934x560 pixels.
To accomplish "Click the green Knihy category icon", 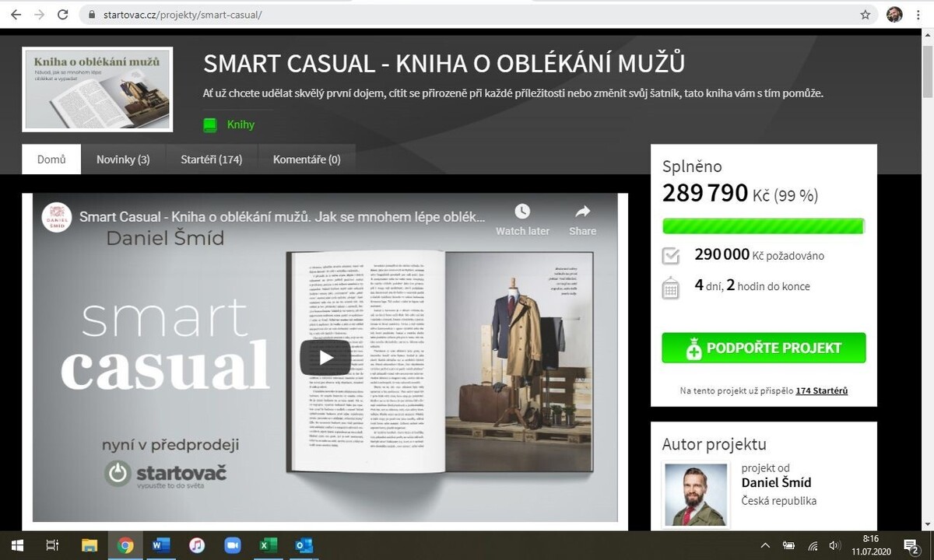I will coord(209,124).
